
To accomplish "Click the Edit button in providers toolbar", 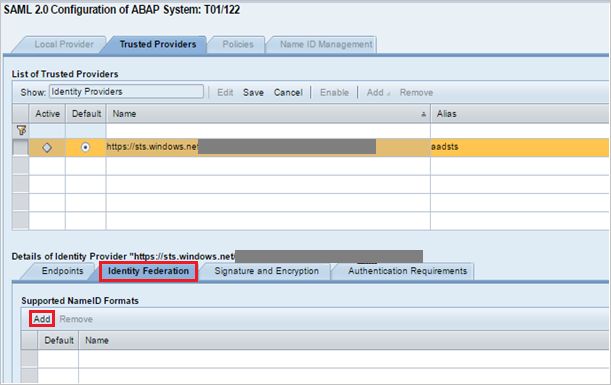I will point(225,93).
